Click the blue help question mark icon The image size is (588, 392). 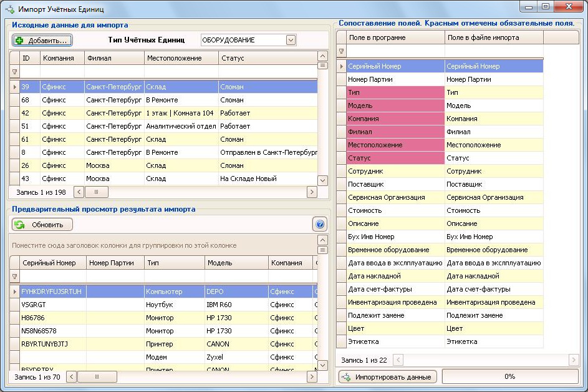(x=319, y=225)
